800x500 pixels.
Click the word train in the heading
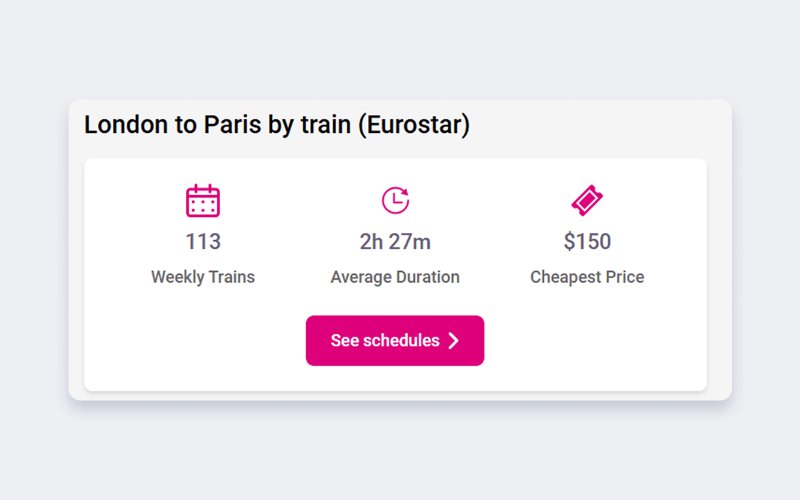pyautogui.click(x=326, y=125)
